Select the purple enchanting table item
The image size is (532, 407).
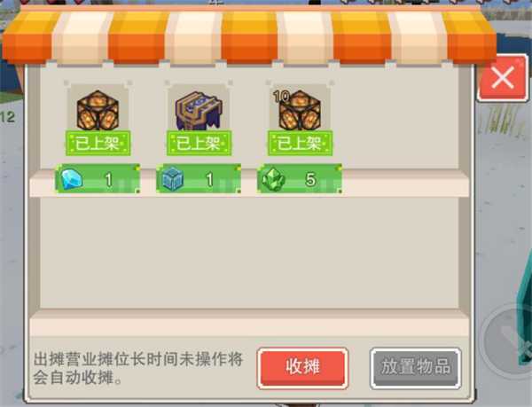(199, 110)
